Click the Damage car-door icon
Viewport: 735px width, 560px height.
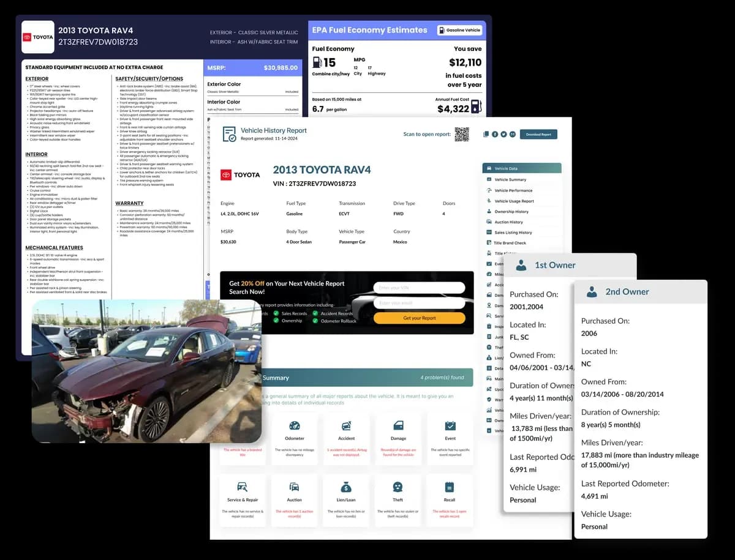[x=398, y=426]
